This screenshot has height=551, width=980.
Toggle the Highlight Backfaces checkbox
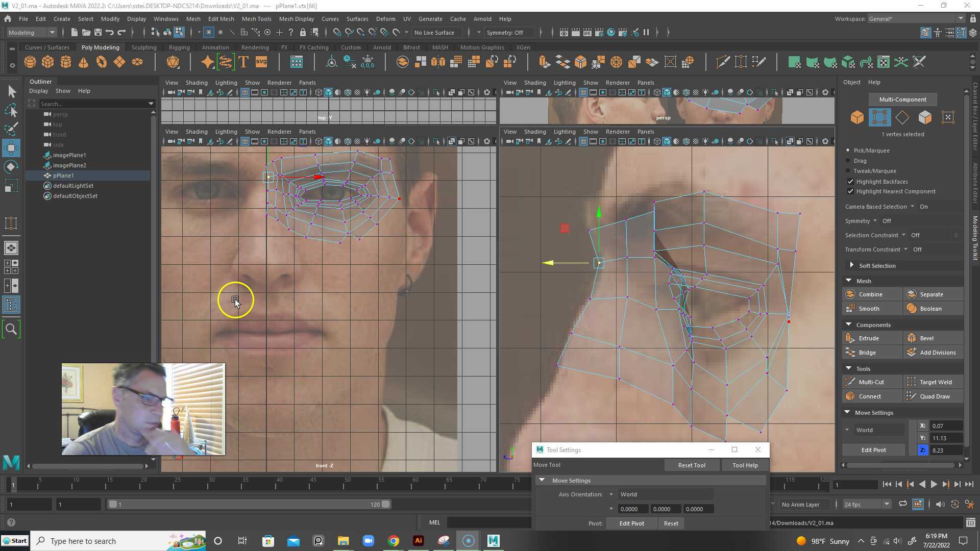pos(850,181)
